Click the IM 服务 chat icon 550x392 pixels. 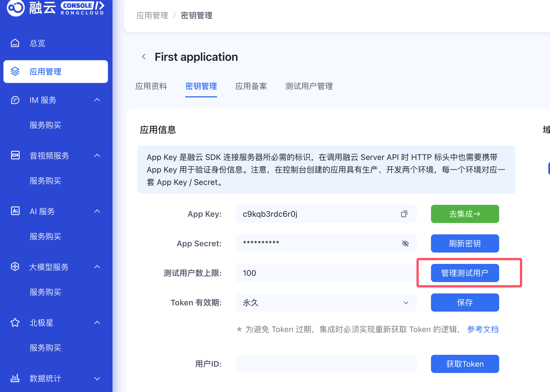15,100
